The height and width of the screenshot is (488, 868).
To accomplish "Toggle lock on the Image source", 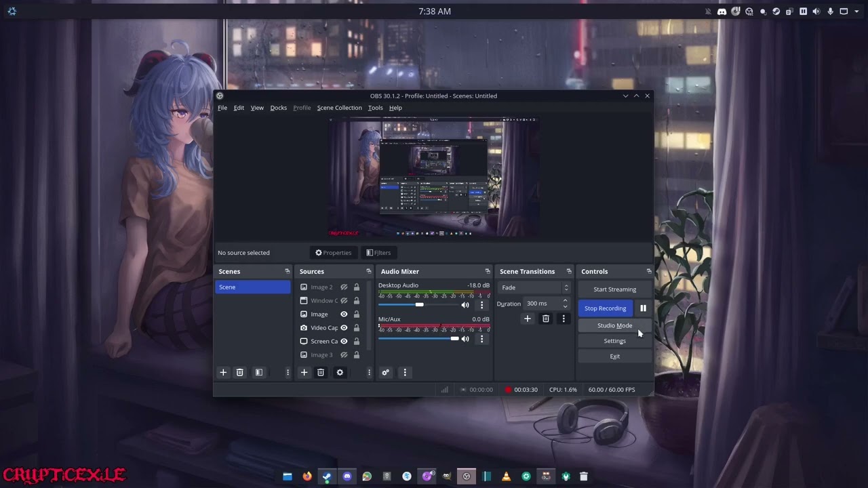I will [x=356, y=314].
